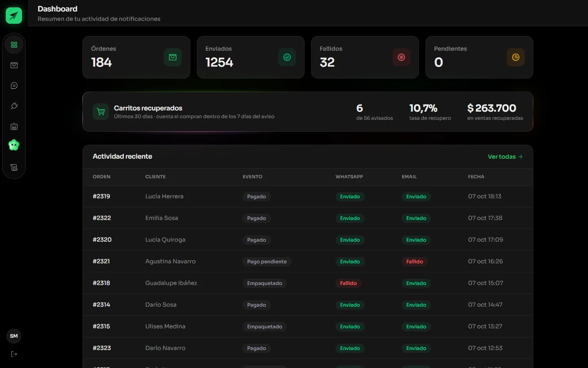Click the Pago pendiente event badge

click(x=267, y=262)
